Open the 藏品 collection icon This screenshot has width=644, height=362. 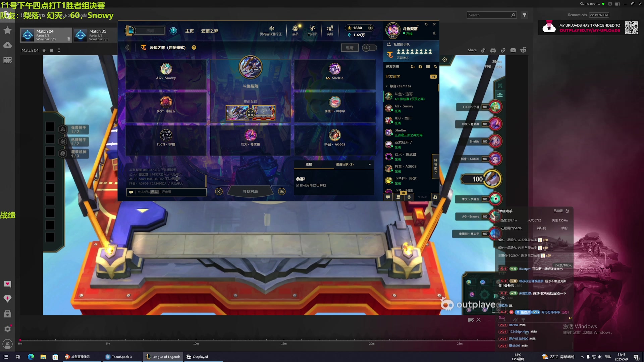coord(295,30)
